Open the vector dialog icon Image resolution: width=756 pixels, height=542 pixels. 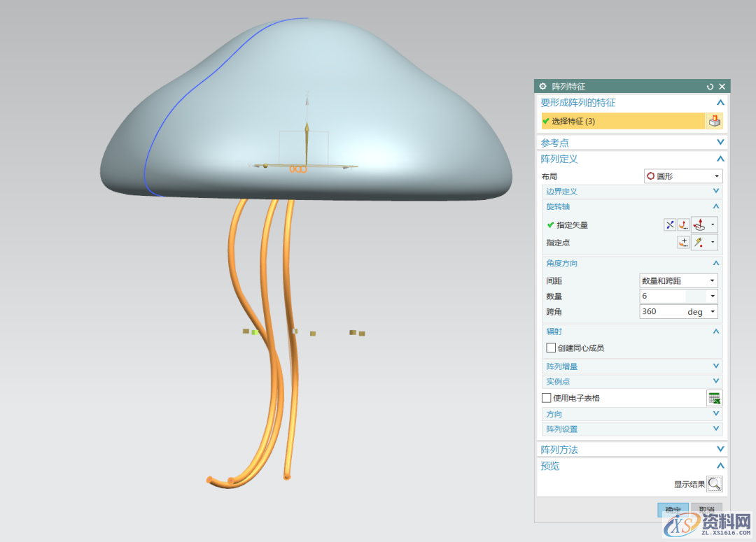coord(683,224)
